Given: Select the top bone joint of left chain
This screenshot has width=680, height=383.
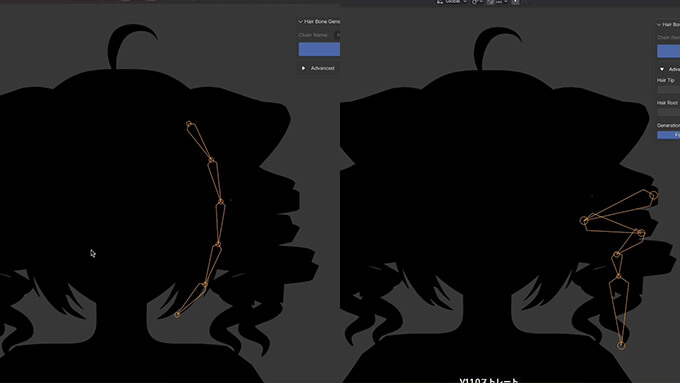Looking at the screenshot, I should [189, 124].
